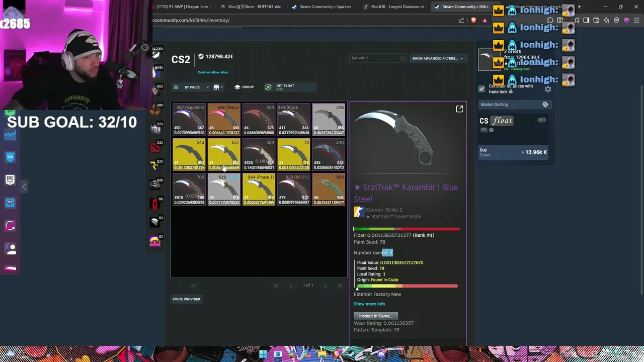Select the 344 Black Pearl karambit
Image resolution: width=644 pixels, height=362 pixels.
[294, 120]
